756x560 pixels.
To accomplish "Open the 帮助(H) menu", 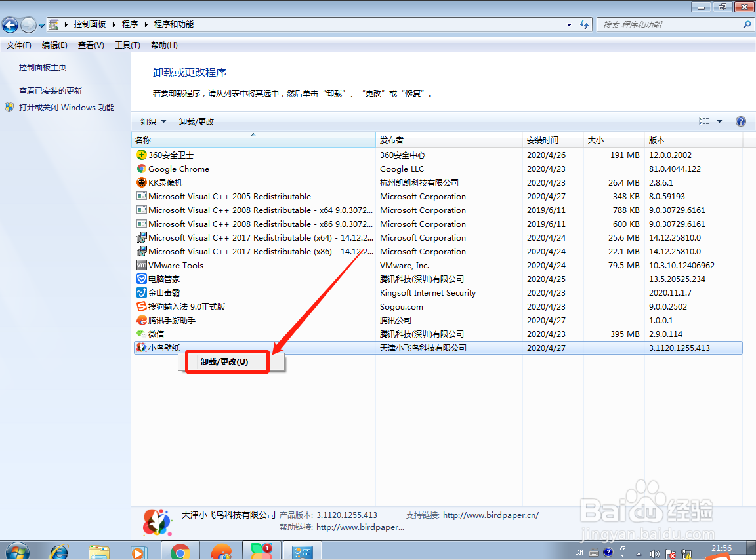I will (x=164, y=45).
